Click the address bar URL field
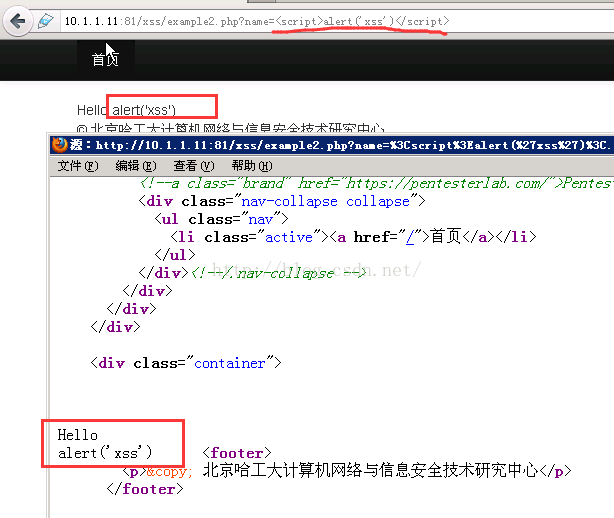The image size is (614, 518). (337, 21)
